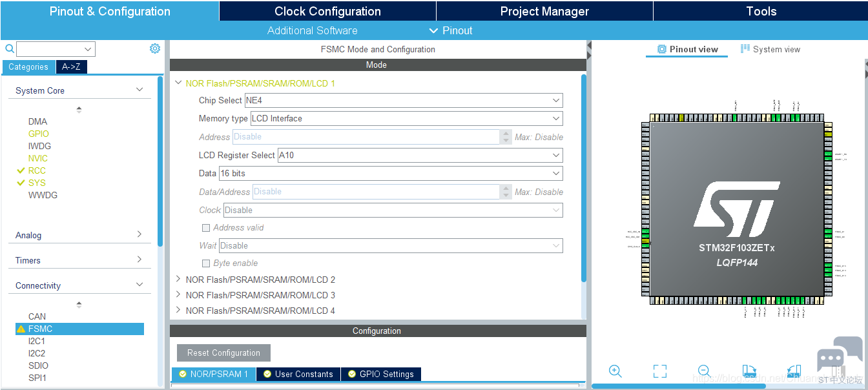
Task: Click the Reset Configuration button
Action: coord(223,353)
